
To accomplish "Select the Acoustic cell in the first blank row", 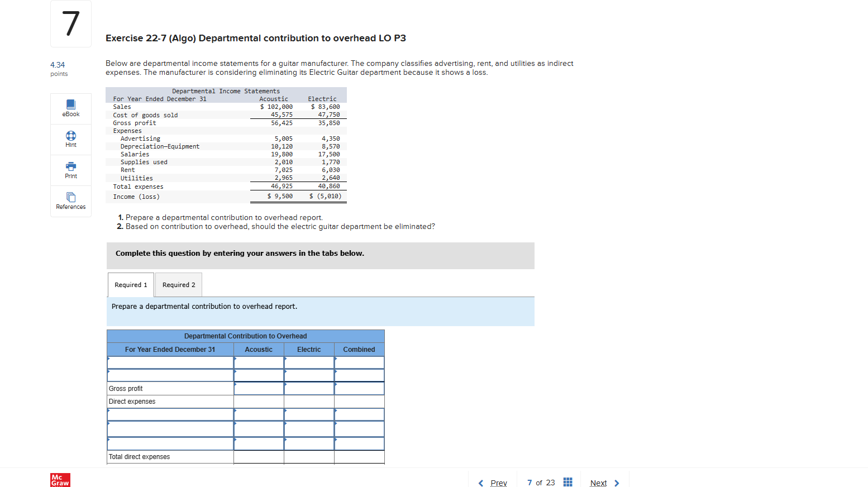I will pos(259,362).
